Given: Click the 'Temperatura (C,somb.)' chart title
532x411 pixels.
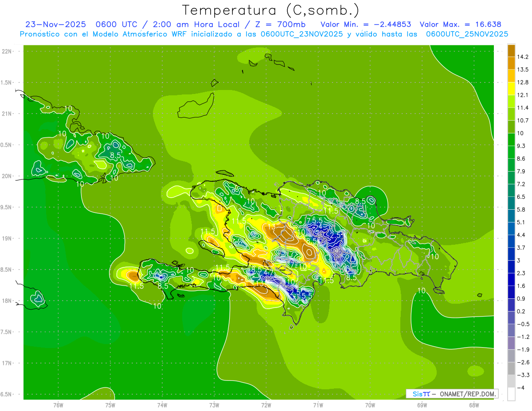Looking at the screenshot, I should tap(271, 10).
